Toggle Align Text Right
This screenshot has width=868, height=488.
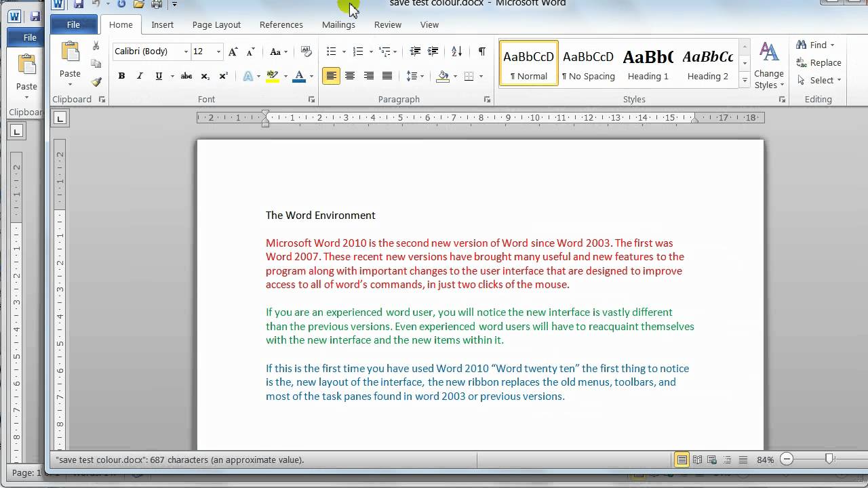pos(369,76)
